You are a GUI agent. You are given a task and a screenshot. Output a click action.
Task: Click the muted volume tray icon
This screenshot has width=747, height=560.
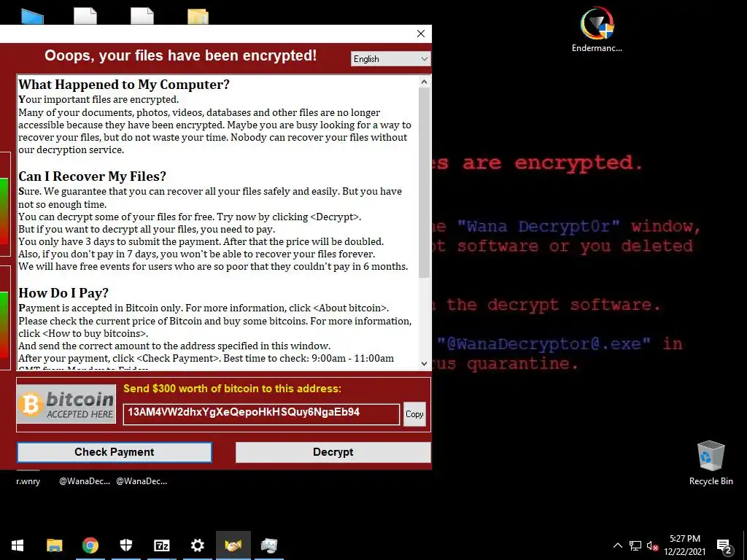point(652,545)
